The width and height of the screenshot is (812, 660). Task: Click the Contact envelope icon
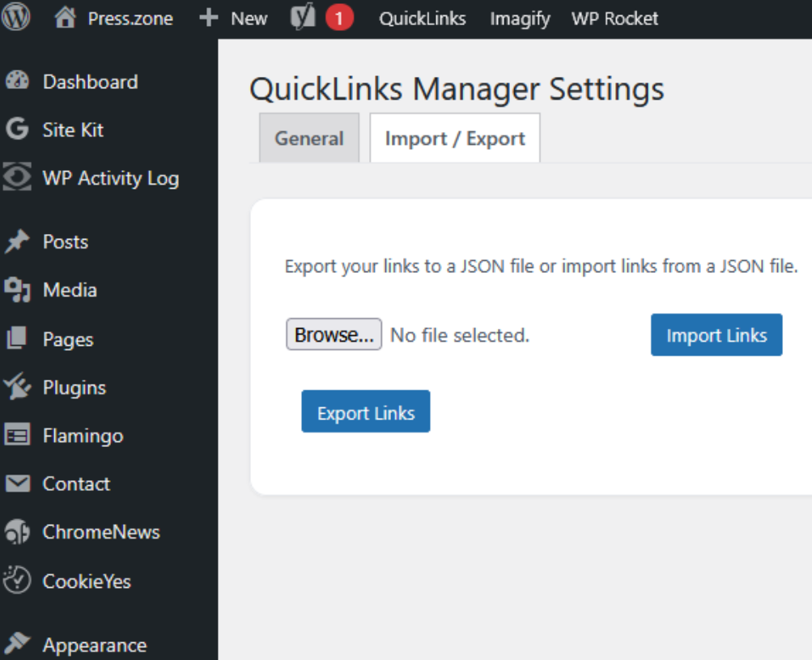click(17, 483)
